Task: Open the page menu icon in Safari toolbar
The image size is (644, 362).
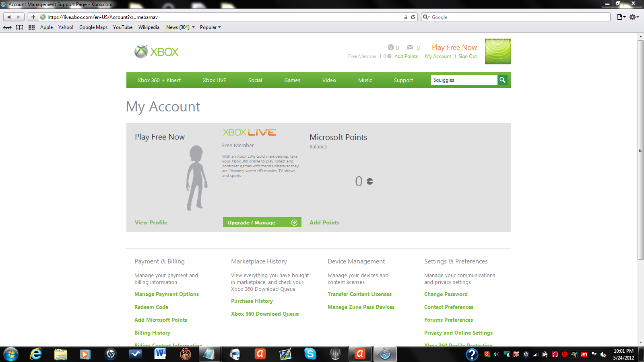Action: coord(621,17)
